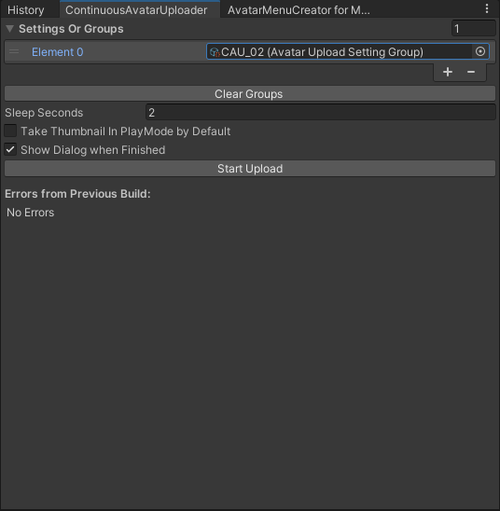Click the Start Upload button

250,168
